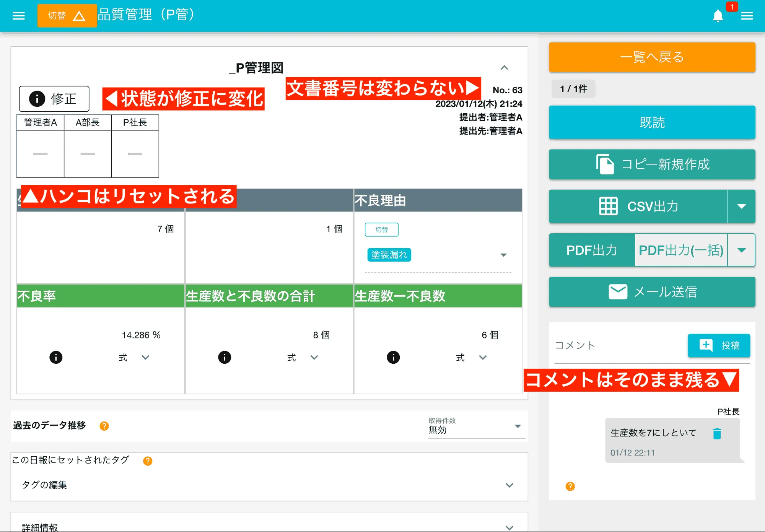Open the notification bell icon
Viewport: 765px width, 532px height.
pos(718,16)
